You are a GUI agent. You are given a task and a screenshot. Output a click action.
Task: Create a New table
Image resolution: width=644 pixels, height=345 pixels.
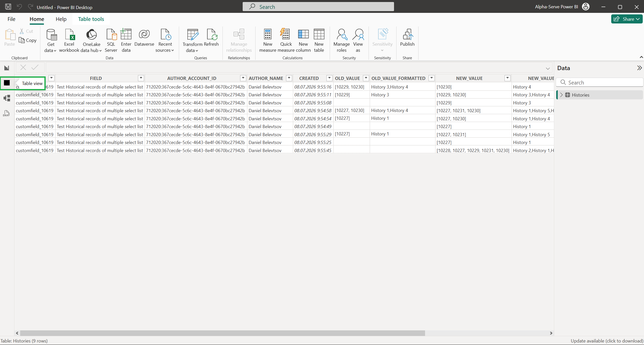[319, 40]
